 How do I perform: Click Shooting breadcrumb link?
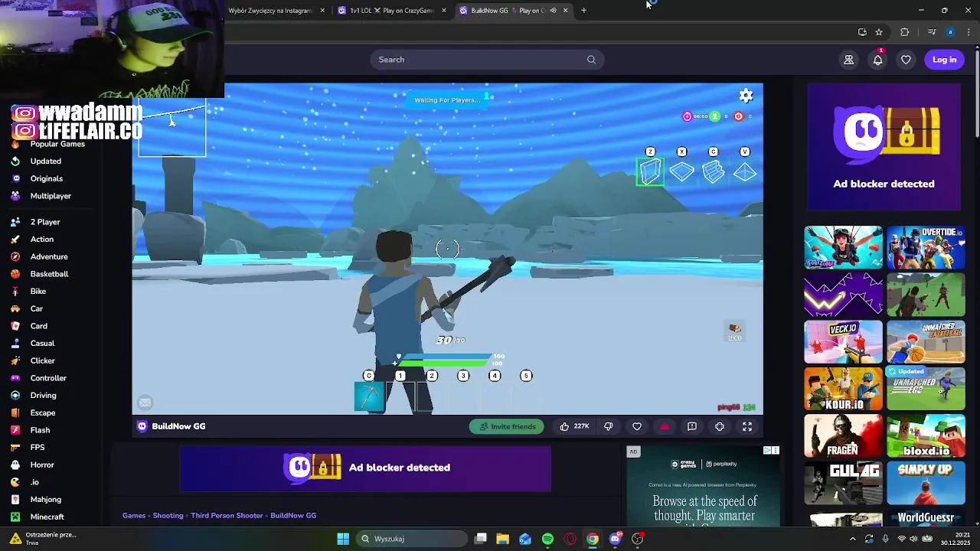click(168, 516)
